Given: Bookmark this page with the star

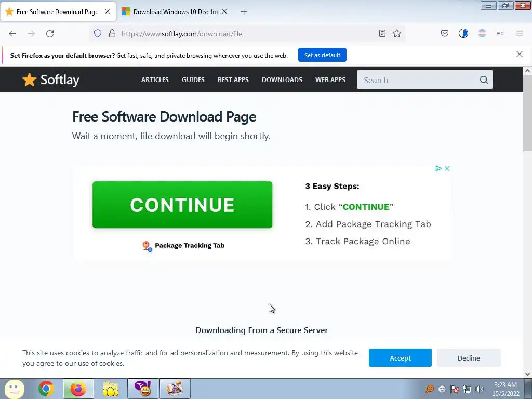Looking at the screenshot, I should [x=397, y=33].
